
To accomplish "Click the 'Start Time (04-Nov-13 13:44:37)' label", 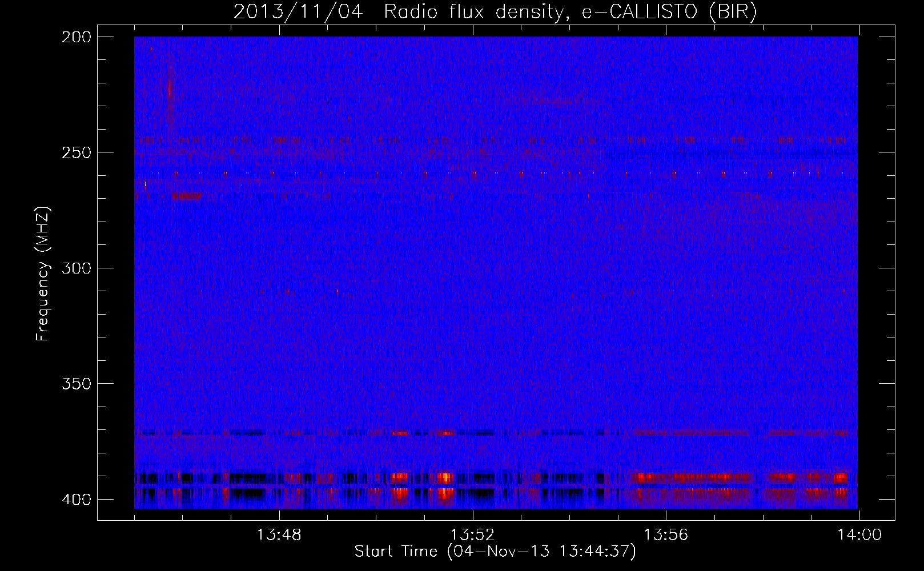I will pyautogui.click(x=495, y=552).
